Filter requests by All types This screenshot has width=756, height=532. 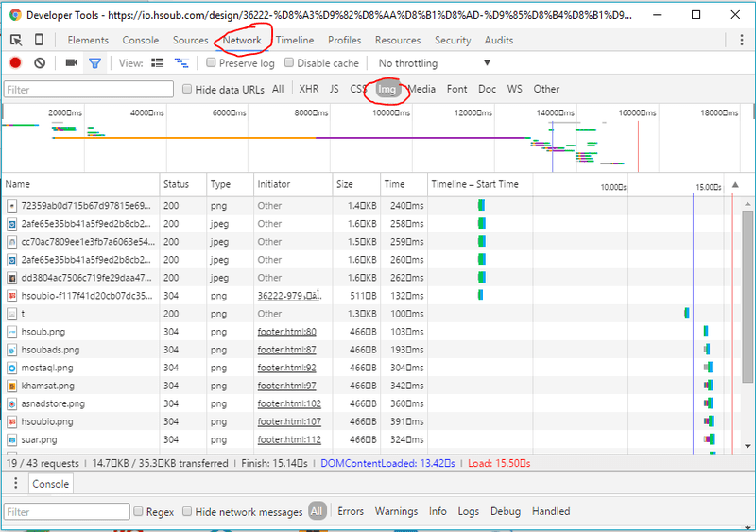[278, 89]
